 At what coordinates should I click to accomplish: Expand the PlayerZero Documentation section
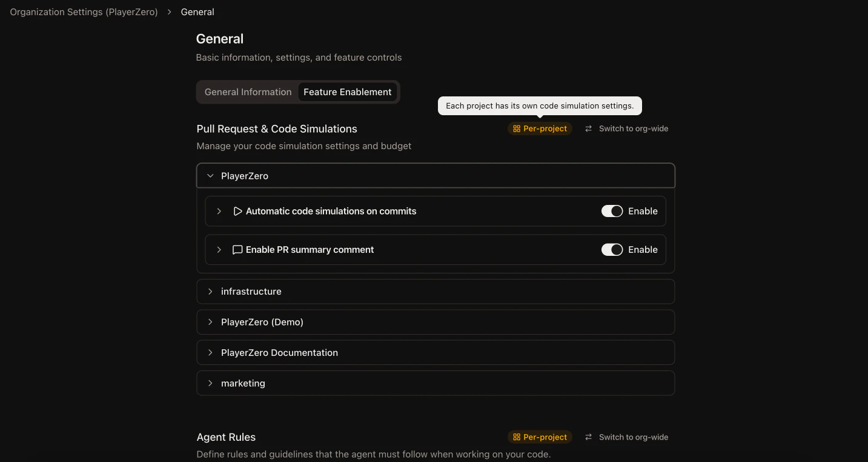210,352
